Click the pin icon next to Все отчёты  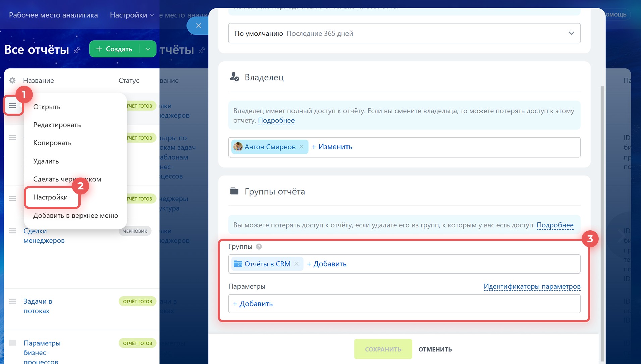pos(77,50)
